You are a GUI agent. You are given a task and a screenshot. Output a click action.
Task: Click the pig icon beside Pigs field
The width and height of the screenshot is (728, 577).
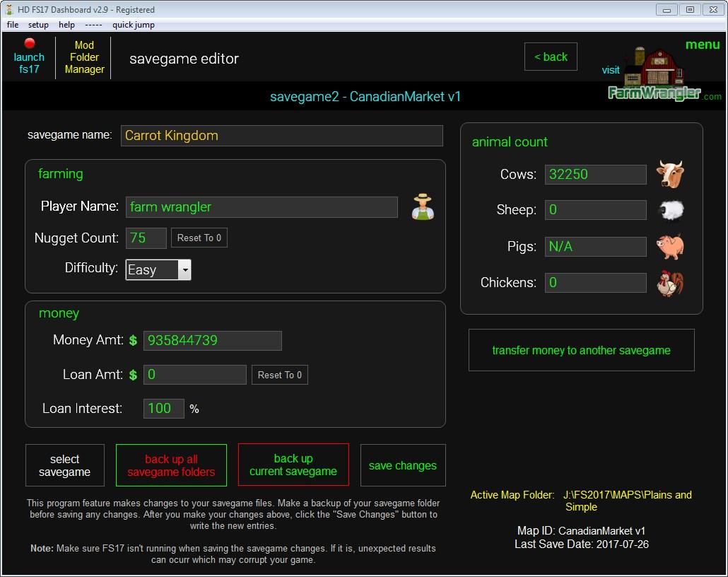pos(669,246)
